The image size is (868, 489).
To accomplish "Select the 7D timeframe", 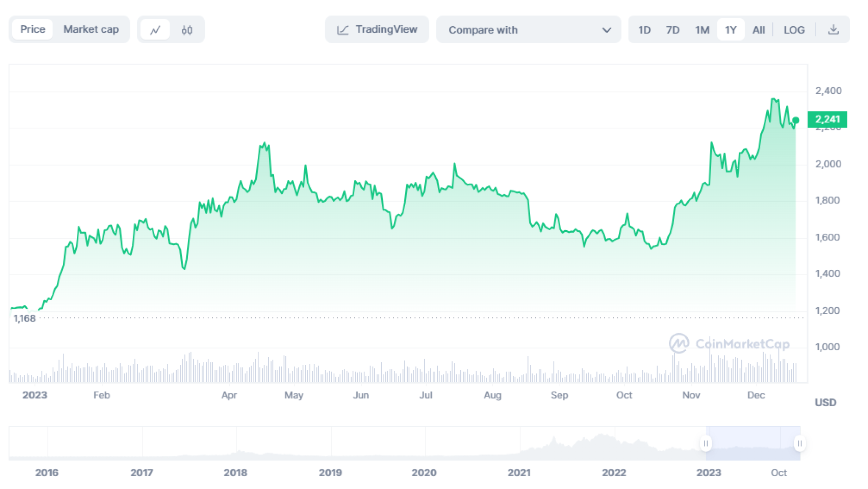I will (673, 29).
